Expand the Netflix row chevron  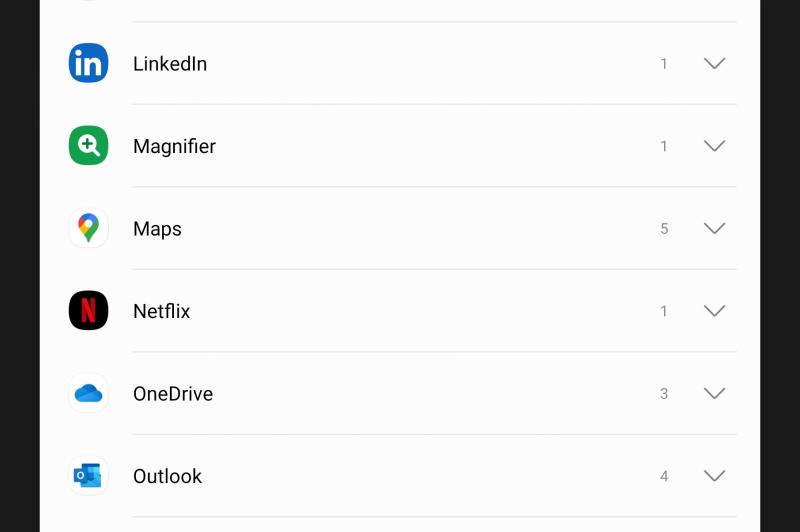714,311
